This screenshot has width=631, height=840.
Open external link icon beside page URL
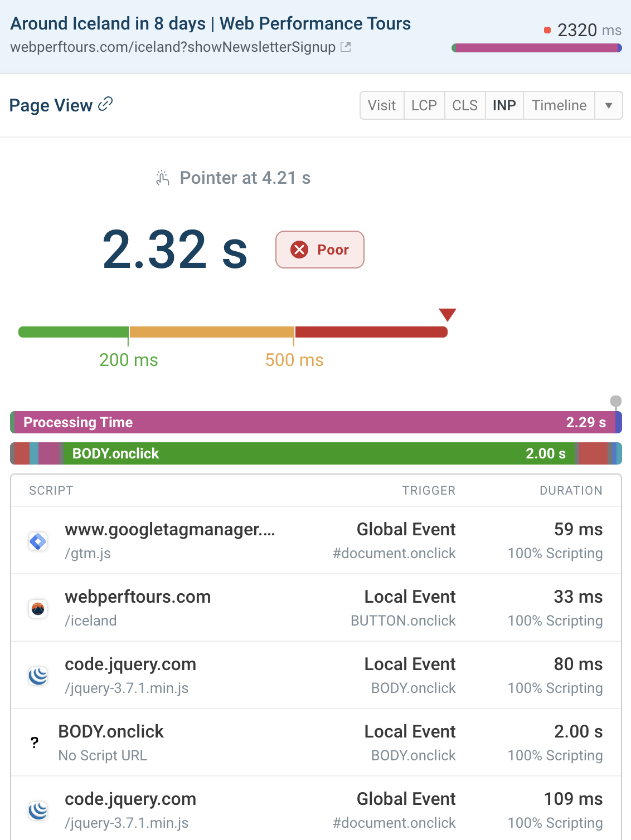coord(346,47)
